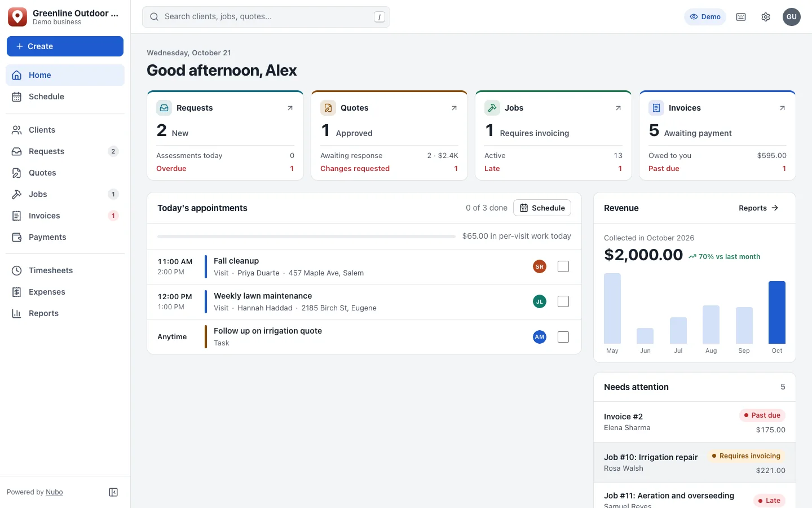Click the Jobs card hammer icon
Viewport: 812px width, 508px height.
492,108
